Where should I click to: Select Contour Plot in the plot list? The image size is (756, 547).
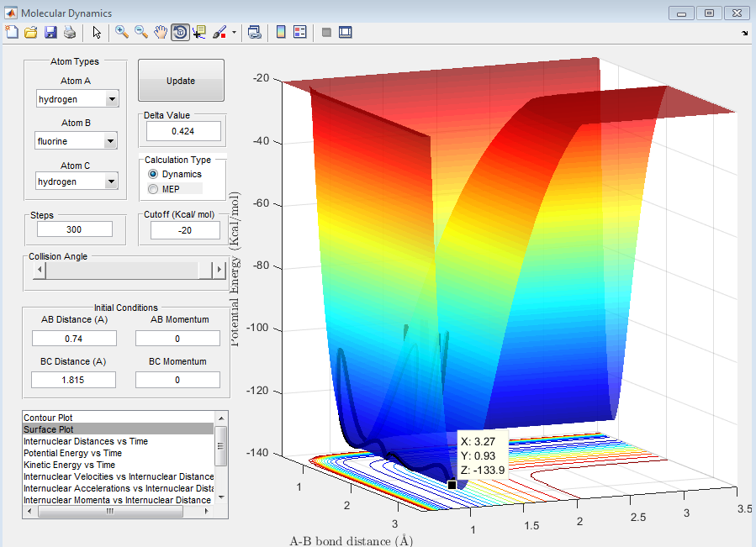(x=48, y=418)
